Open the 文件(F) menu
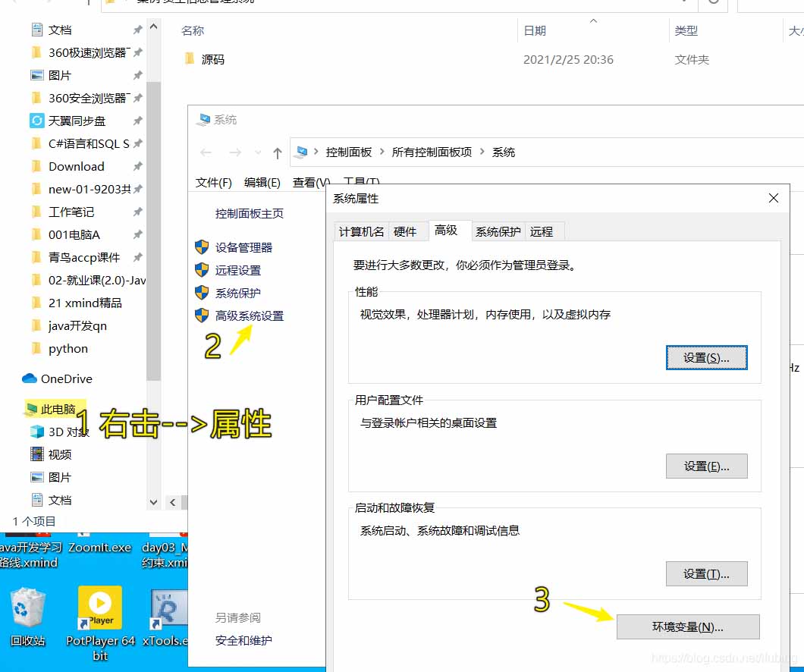This screenshot has width=804, height=672. point(214,183)
